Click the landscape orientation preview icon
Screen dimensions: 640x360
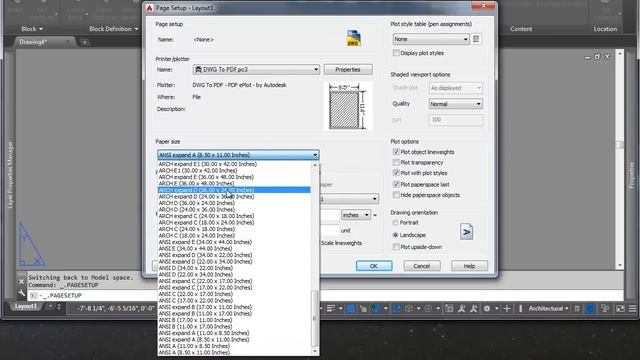[466, 232]
